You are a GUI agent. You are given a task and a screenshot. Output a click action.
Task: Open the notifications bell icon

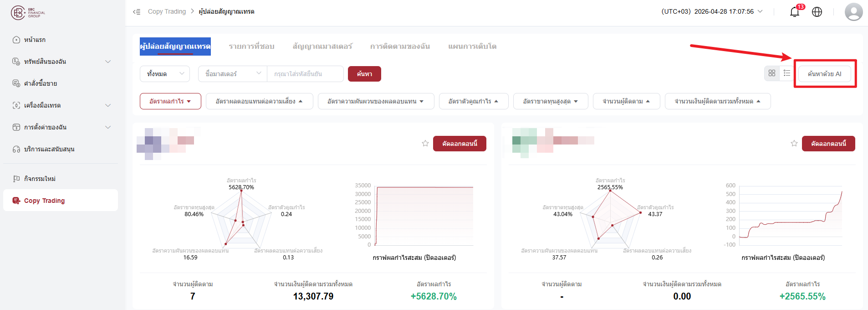795,12
